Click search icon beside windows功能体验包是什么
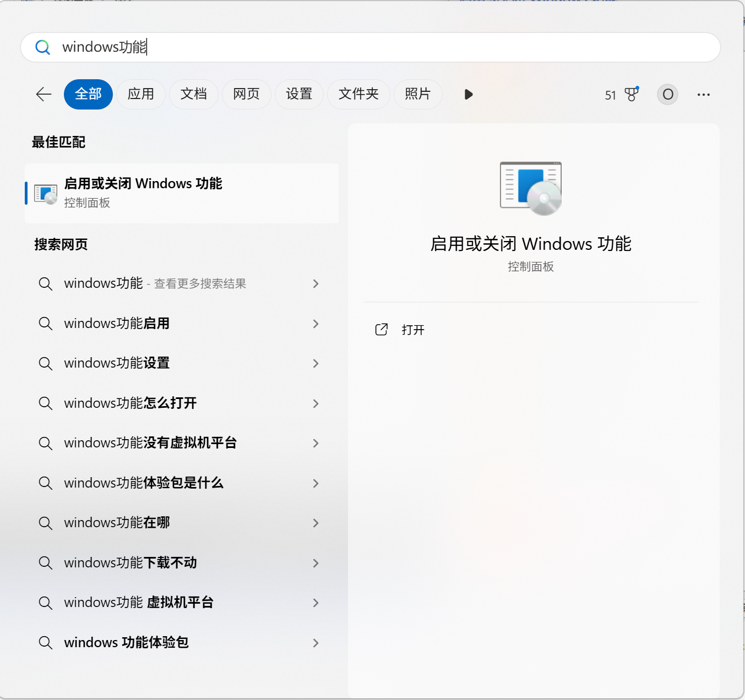745x700 pixels. tap(46, 483)
